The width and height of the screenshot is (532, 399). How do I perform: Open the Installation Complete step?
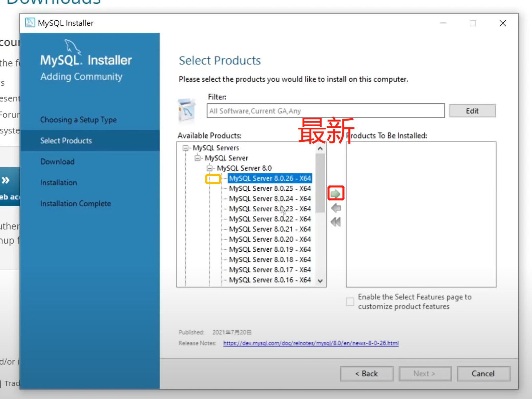click(76, 204)
